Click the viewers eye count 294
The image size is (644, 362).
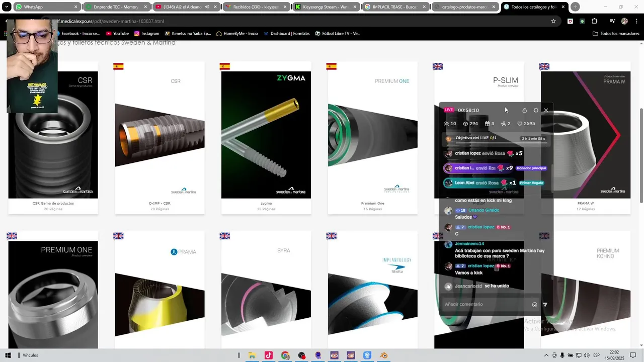(x=470, y=124)
